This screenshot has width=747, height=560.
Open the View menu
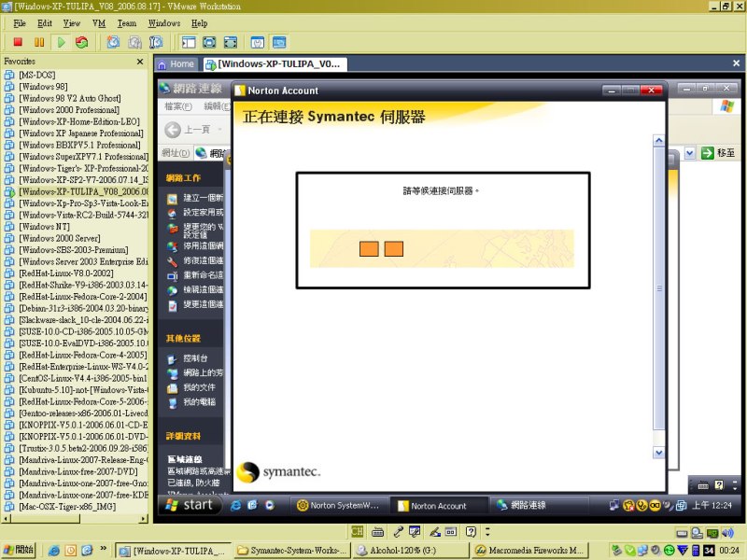pyautogui.click(x=72, y=23)
